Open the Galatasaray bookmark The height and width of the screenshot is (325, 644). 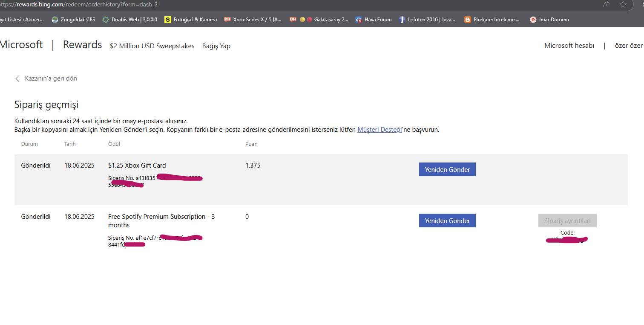(x=319, y=20)
